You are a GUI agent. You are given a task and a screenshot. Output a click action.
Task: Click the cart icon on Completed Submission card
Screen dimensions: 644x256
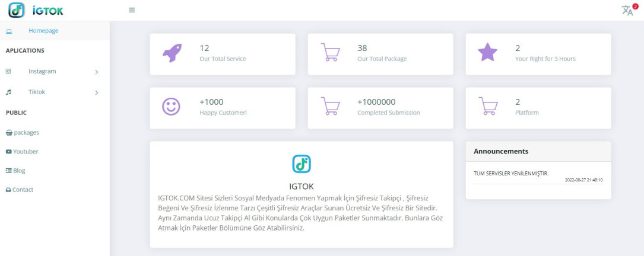point(330,106)
